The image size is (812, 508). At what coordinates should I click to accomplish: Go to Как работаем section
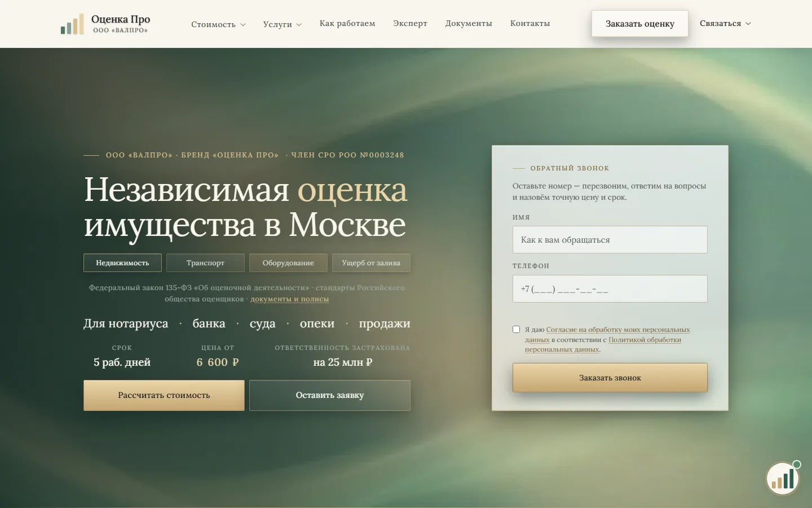click(347, 24)
